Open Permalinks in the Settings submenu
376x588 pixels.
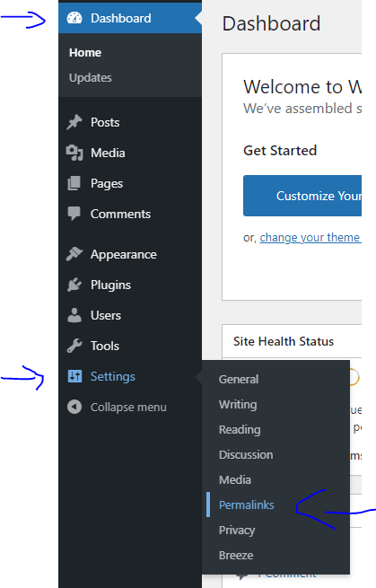(246, 505)
